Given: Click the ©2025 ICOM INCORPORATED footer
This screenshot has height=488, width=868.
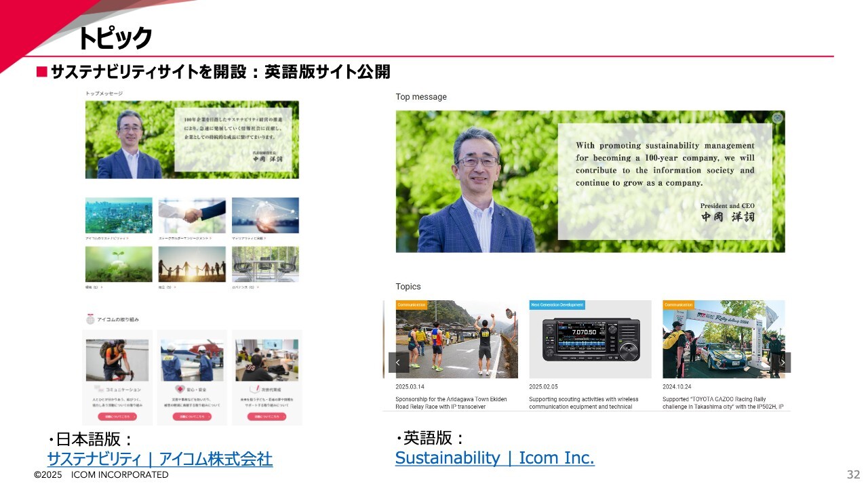Looking at the screenshot, I should coord(101,475).
